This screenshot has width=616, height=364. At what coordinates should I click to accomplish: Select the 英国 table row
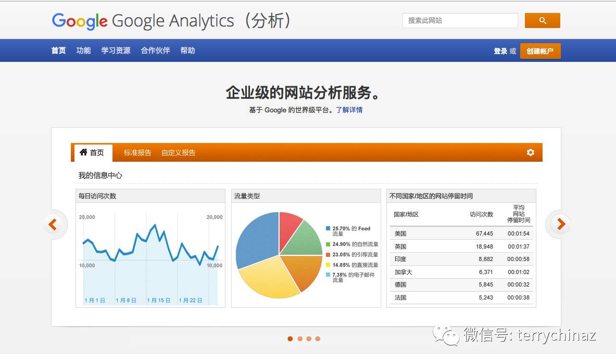[x=461, y=246]
